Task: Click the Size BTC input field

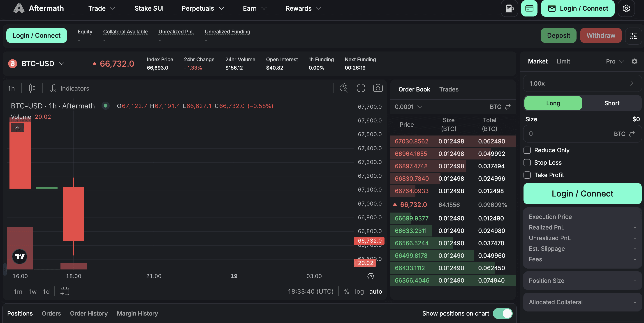Action: pyautogui.click(x=582, y=134)
